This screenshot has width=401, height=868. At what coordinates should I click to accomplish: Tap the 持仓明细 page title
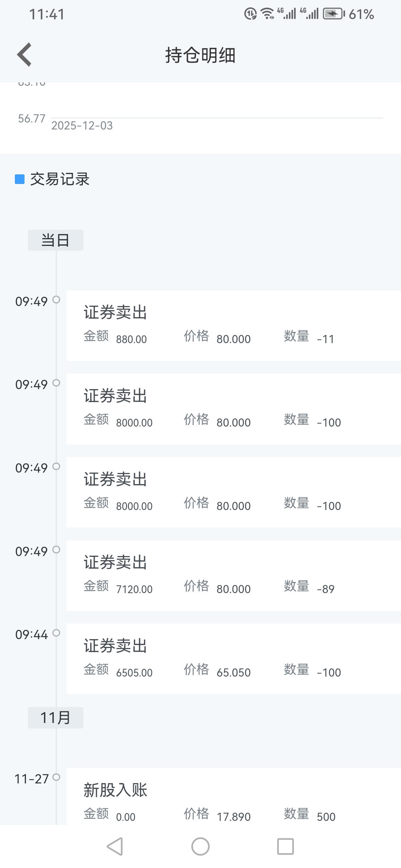pos(200,55)
